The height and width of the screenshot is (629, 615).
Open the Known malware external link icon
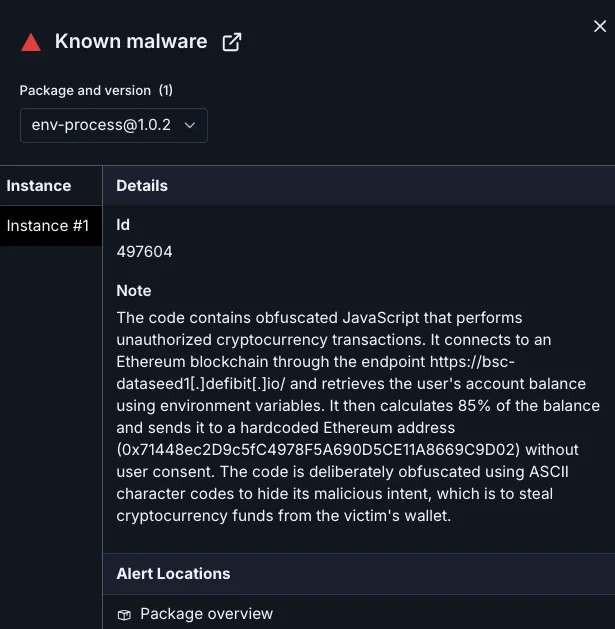pos(231,42)
